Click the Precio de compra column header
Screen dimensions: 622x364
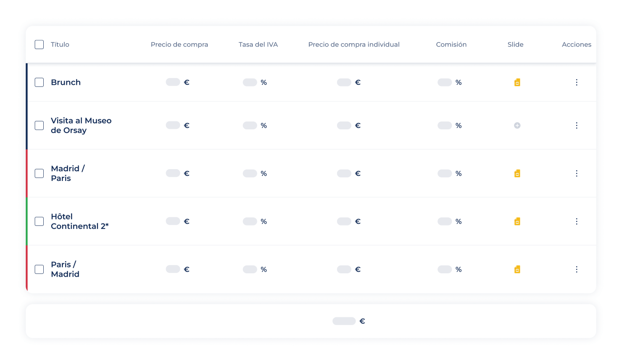[x=179, y=45]
